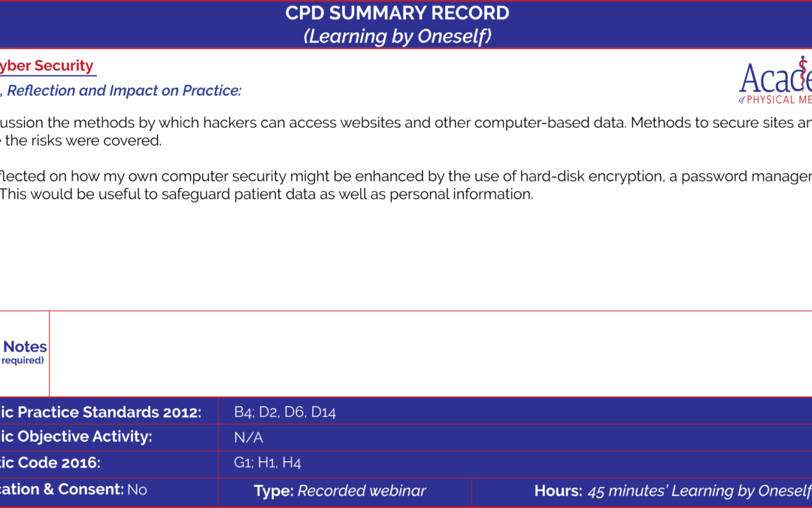Select the G1; H1, H4 code value
Screen dimensions: 812x508
click(x=267, y=462)
